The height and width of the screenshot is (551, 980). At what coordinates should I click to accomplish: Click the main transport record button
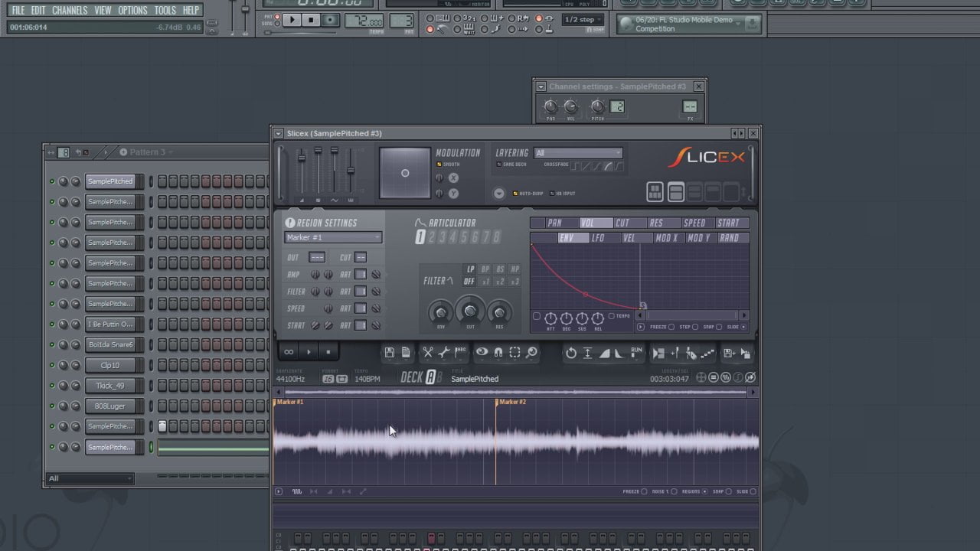tap(329, 20)
